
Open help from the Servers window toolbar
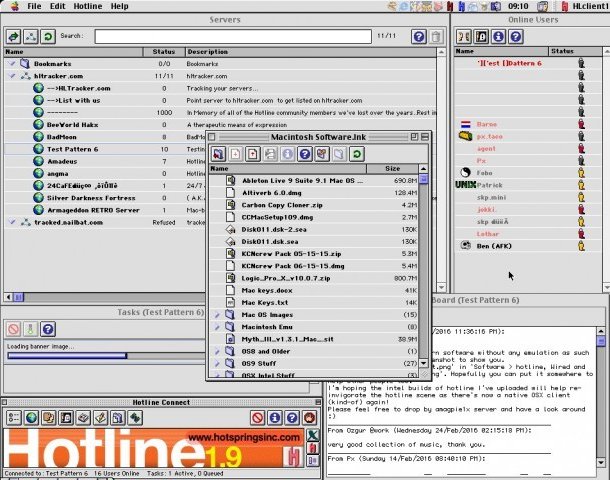pyautogui.click(x=419, y=37)
